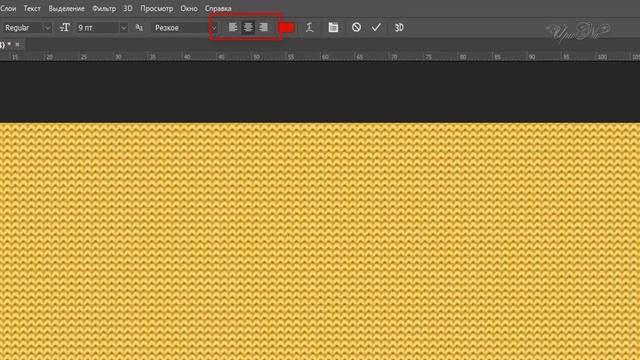This screenshot has width=640, height=360.
Task: Cancel current text edits icon
Action: point(356,28)
